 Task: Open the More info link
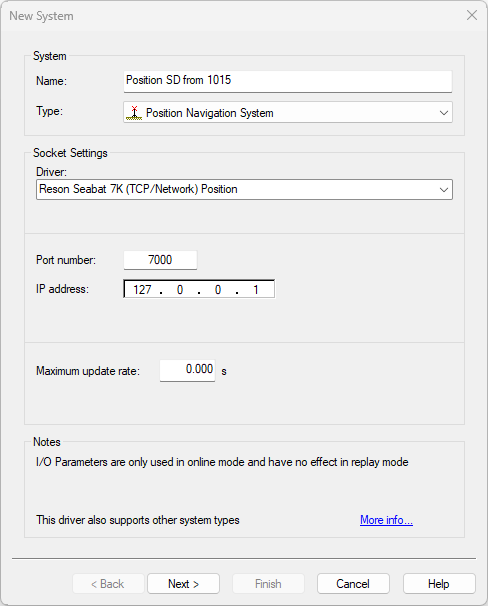[386, 520]
